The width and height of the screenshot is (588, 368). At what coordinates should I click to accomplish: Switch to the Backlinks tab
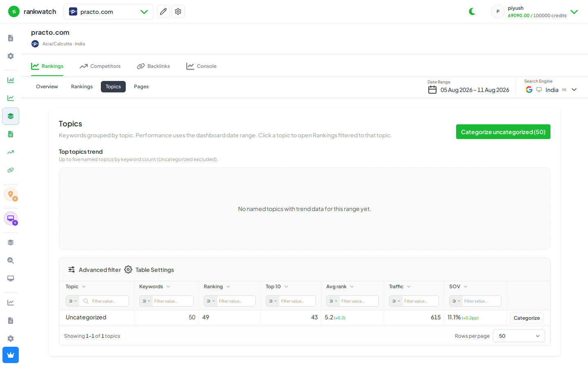tap(154, 66)
